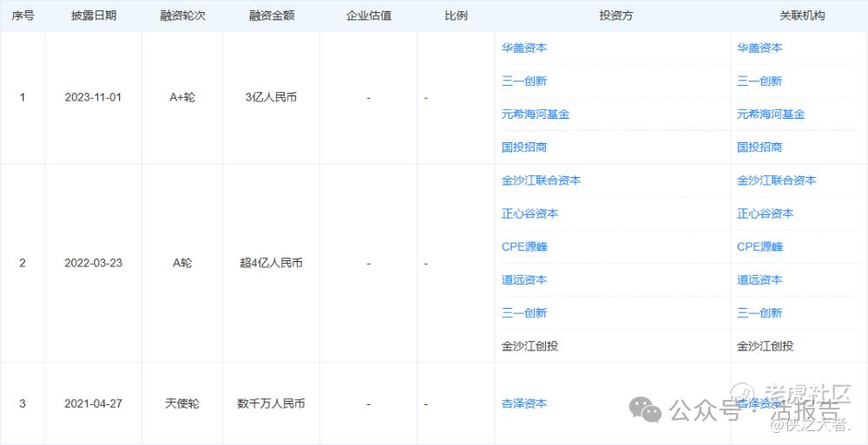Open 金沙江联合资本 link in 投资方 column

[x=541, y=180]
